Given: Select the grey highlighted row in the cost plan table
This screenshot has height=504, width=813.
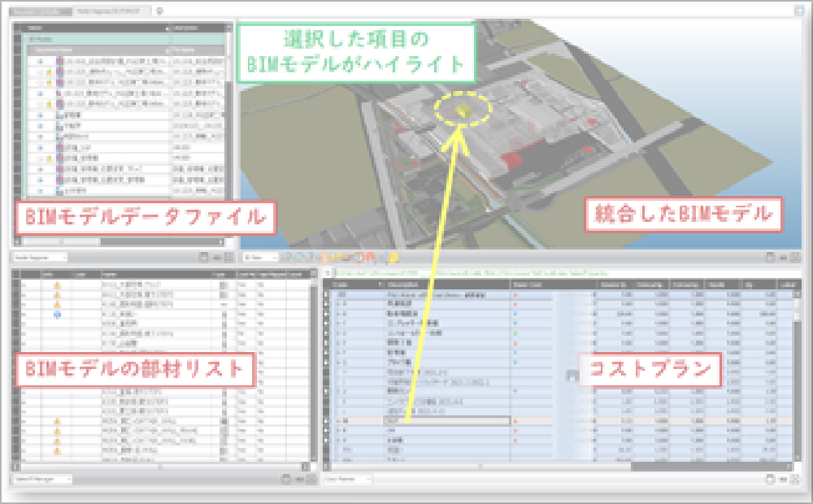Looking at the screenshot, I should 562,421.
